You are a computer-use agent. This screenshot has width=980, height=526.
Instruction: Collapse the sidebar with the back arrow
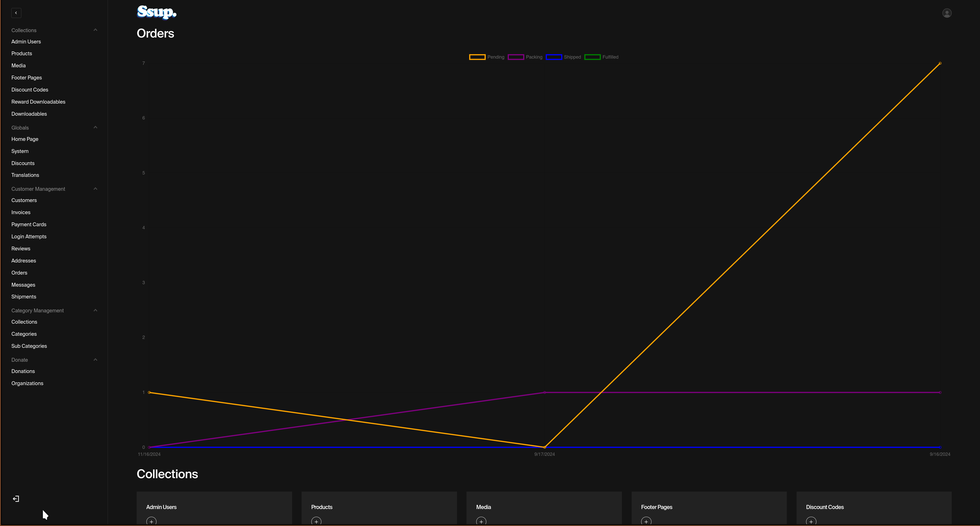(16, 13)
